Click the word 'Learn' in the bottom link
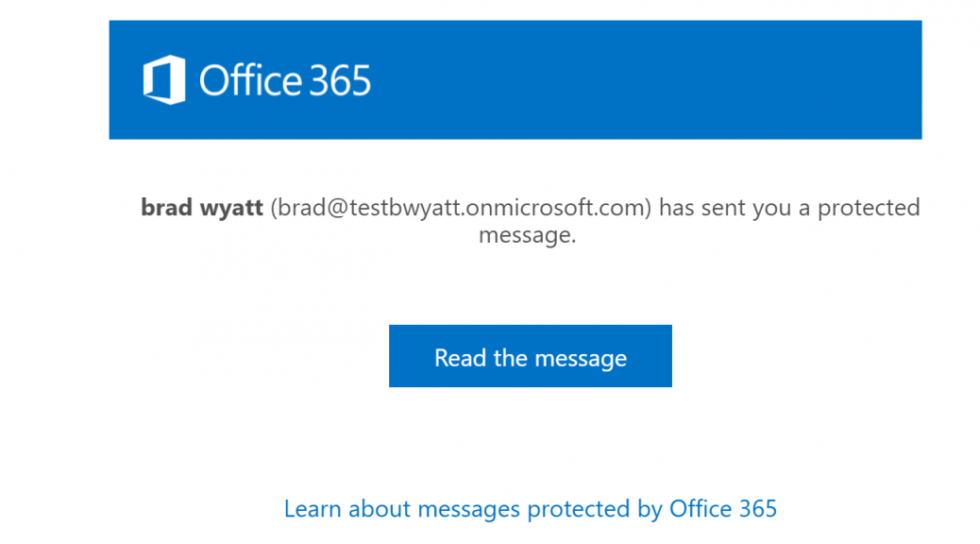The image size is (980, 544). pyautogui.click(x=313, y=509)
